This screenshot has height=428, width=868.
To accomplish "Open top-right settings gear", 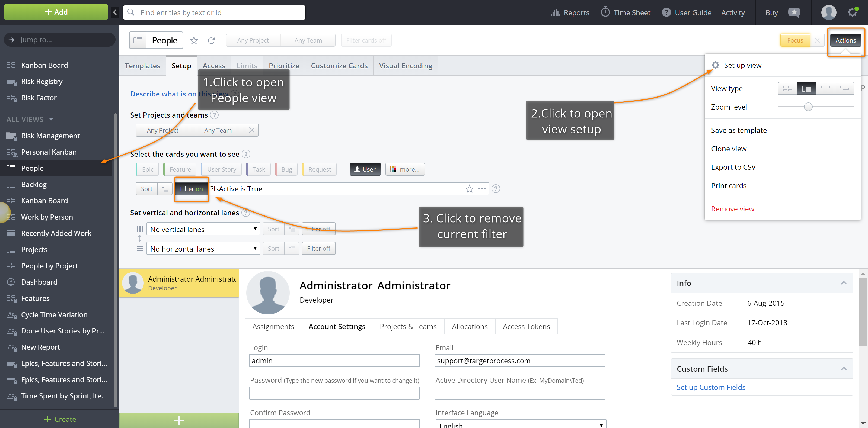I will (853, 12).
